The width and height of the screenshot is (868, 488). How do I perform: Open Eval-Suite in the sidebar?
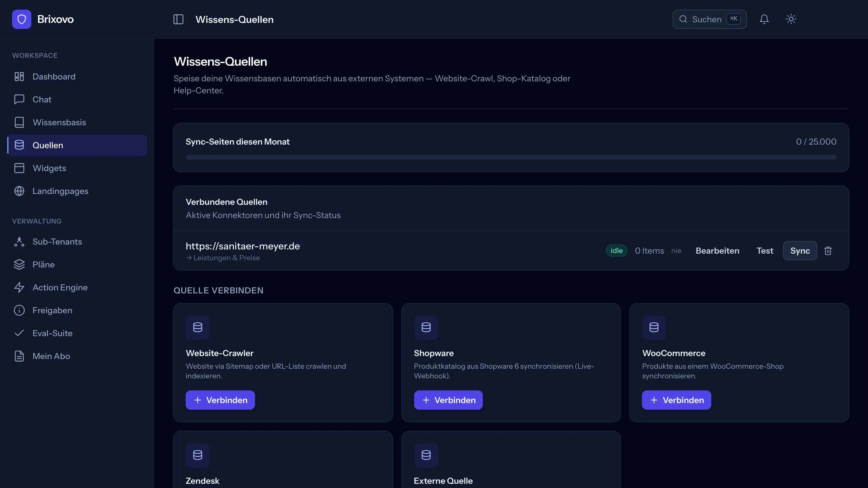[x=77, y=333]
